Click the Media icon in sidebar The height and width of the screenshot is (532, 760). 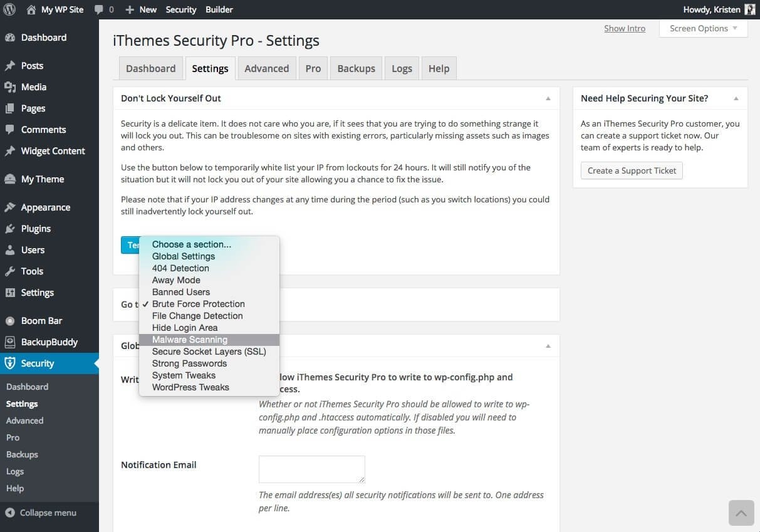(9, 87)
